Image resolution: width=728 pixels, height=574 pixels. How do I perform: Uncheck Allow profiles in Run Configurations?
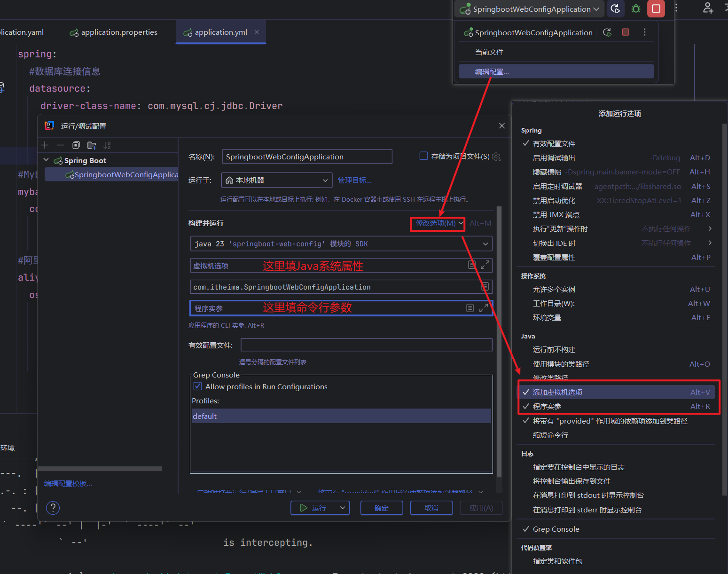click(198, 386)
